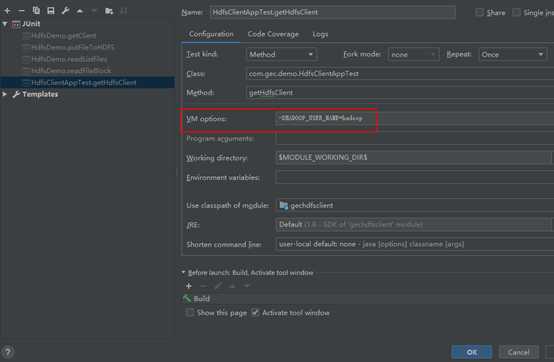The width and height of the screenshot is (554, 362).
Task: Open the Repeat dropdown set to Once
Action: coord(513,54)
